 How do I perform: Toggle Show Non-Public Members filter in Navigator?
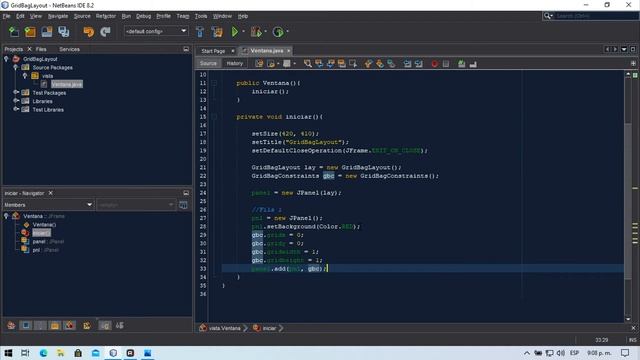55,325
